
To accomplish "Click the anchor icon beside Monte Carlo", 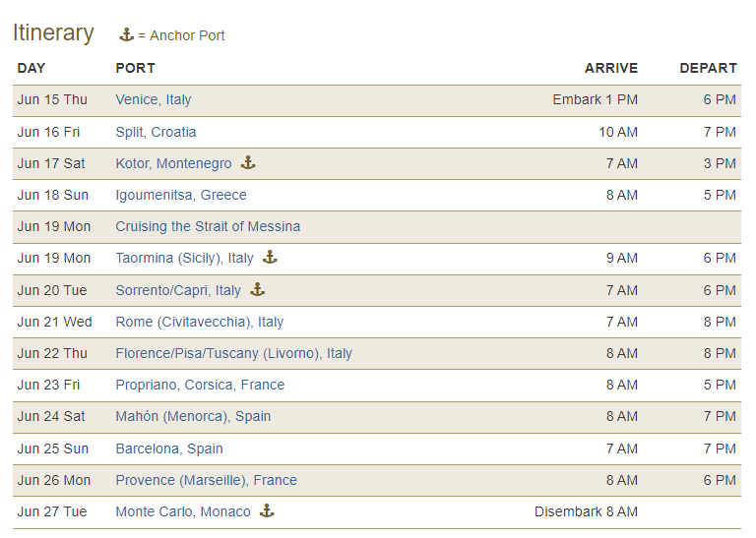I will 266,511.
